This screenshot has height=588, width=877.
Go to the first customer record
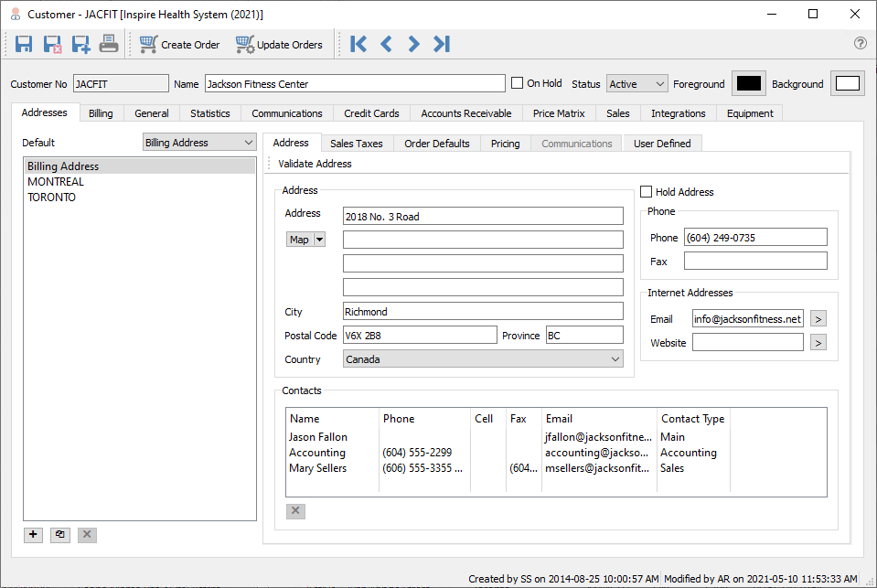coord(358,44)
